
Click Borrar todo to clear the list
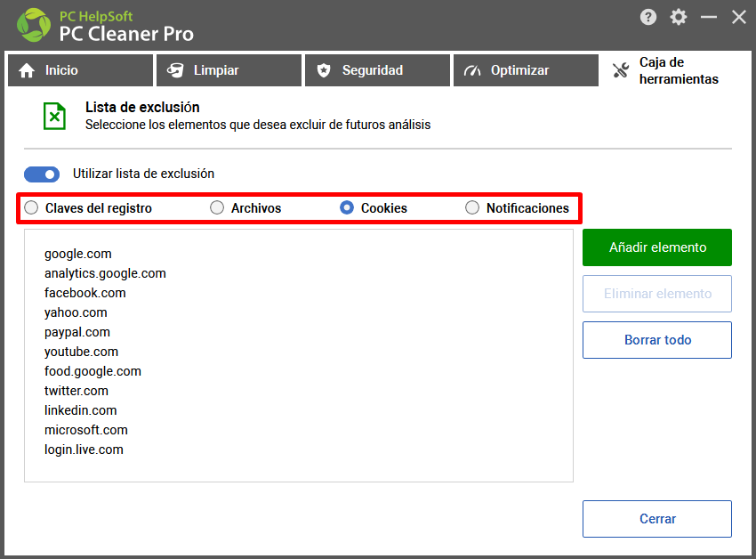pyautogui.click(x=657, y=340)
